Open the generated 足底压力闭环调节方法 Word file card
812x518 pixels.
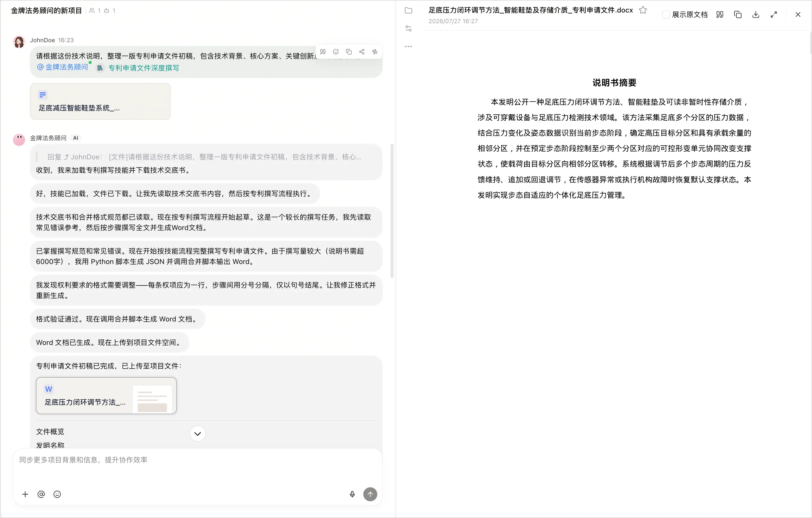(x=106, y=395)
